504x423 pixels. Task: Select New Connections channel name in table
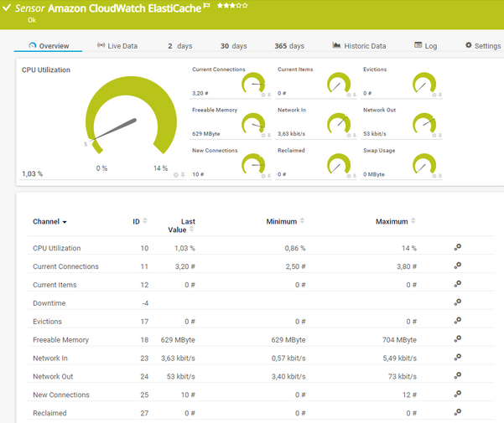point(61,395)
